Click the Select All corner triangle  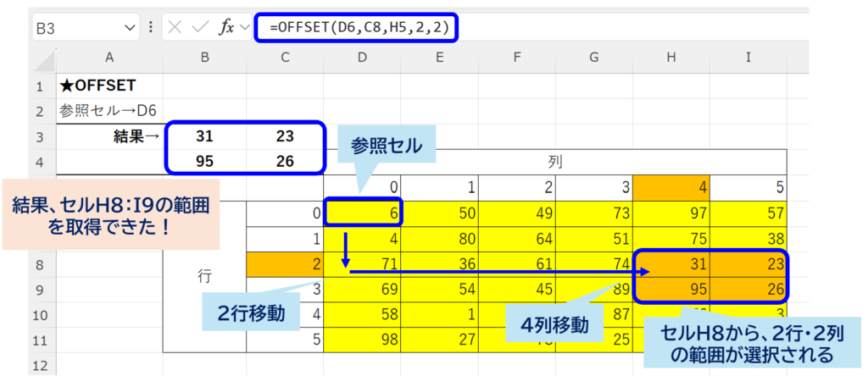45,60
